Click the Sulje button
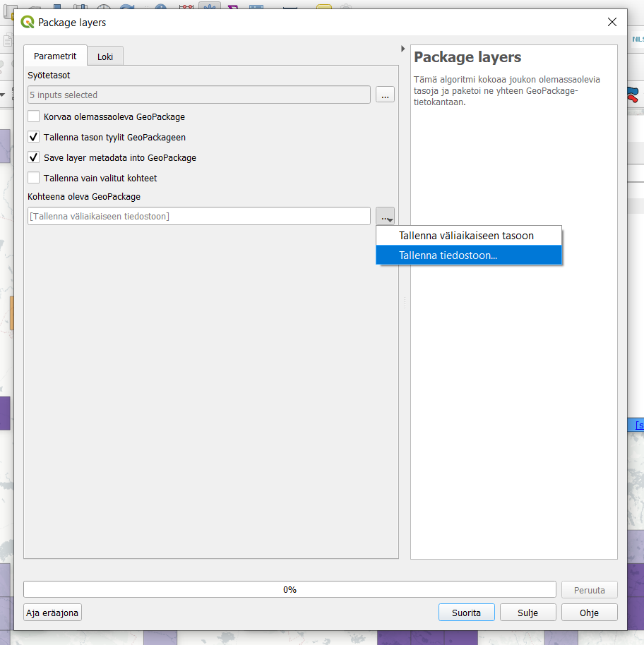Image resolution: width=644 pixels, height=645 pixels. 527,613
